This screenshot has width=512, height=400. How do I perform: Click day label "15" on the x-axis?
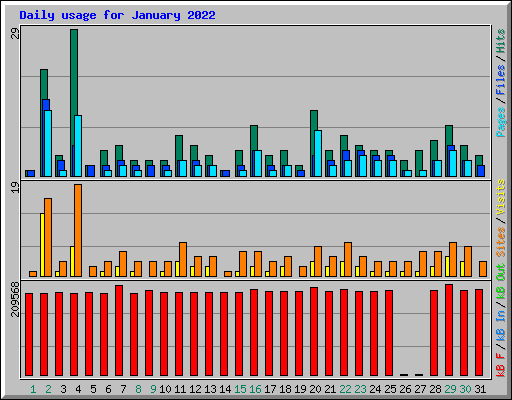coord(240,389)
